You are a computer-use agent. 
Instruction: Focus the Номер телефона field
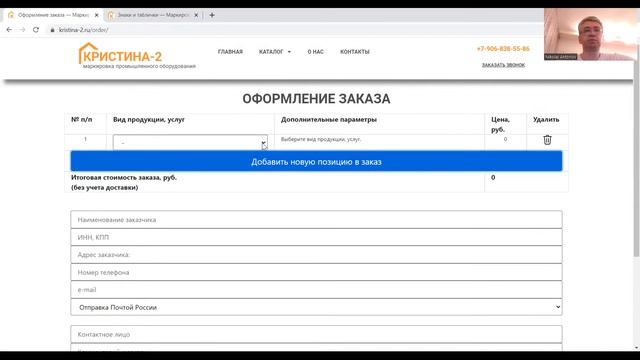[316, 272]
